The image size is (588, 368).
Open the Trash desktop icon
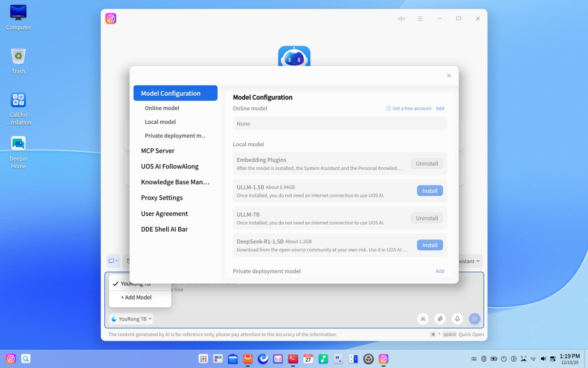18,61
